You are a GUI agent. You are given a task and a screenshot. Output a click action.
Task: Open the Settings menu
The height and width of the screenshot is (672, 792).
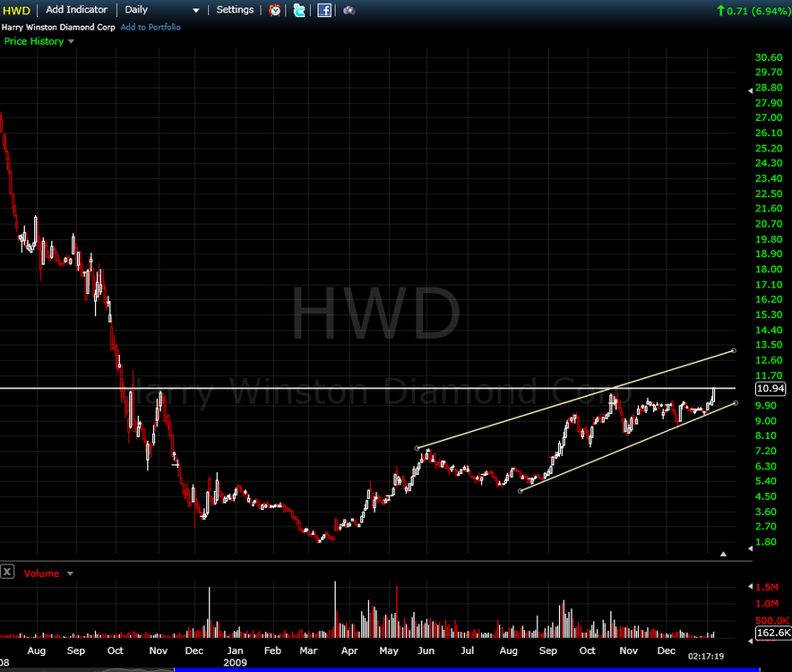click(x=235, y=10)
